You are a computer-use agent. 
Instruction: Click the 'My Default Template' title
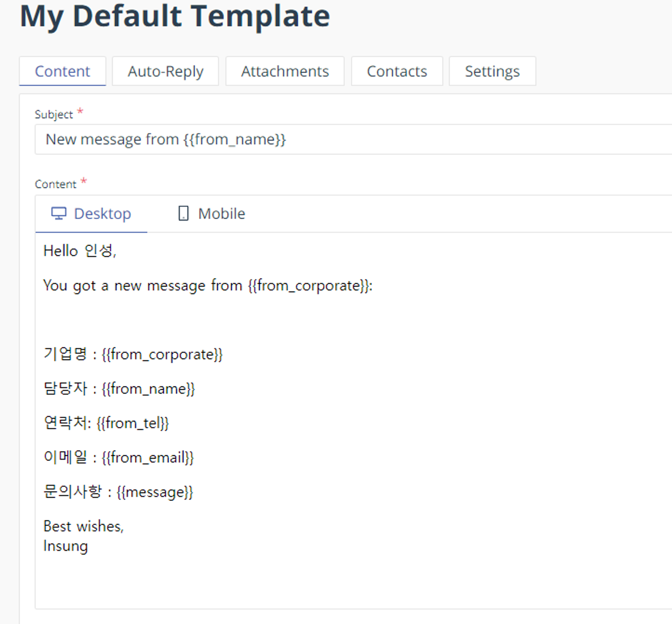(x=175, y=17)
